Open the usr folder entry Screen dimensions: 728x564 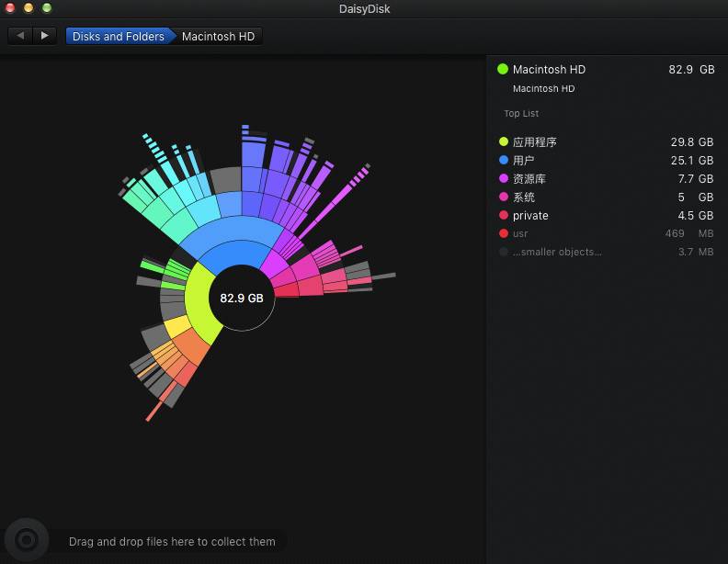click(606, 233)
